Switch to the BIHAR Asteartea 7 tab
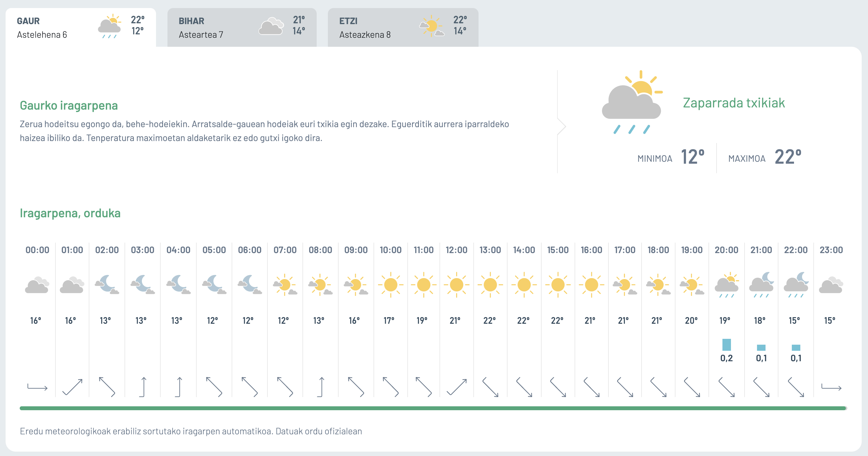Viewport: 868px width, 456px height. [242, 27]
